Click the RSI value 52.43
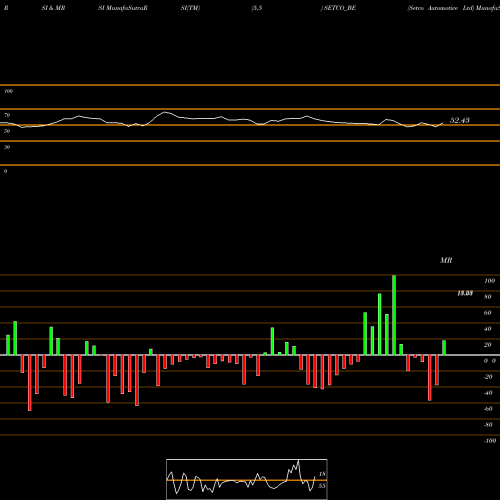Screen dimensions: 500x500 (460, 120)
